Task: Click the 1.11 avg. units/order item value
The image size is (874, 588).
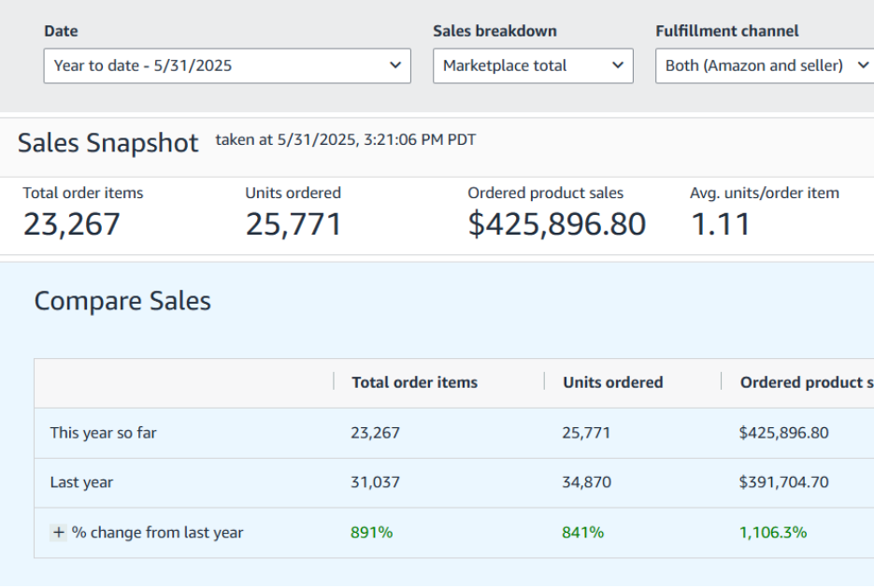Action: pyautogui.click(x=720, y=224)
